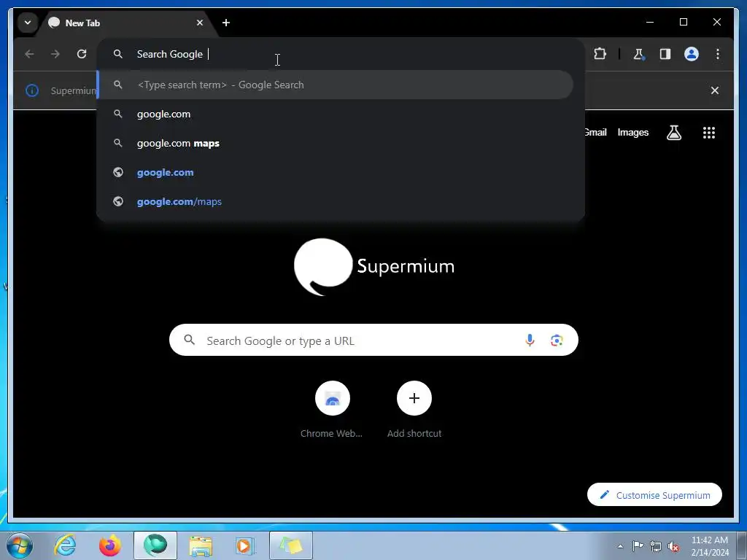Open the three-dot browser menu

coord(718,54)
